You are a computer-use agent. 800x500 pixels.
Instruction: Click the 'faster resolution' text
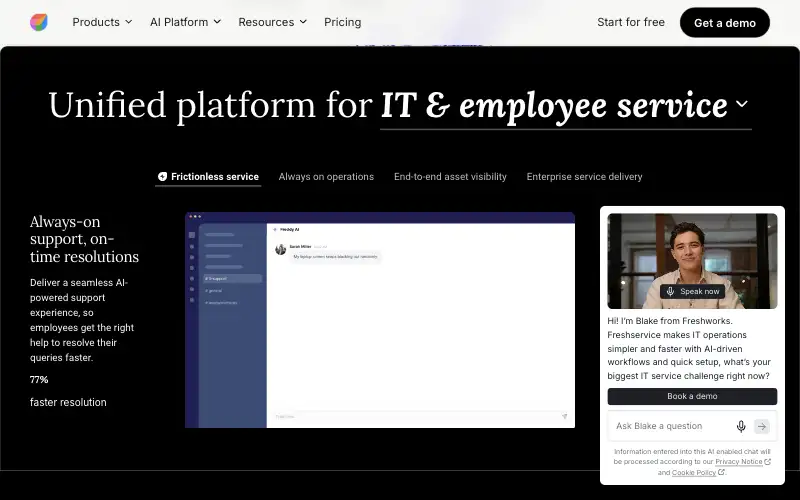pos(68,402)
